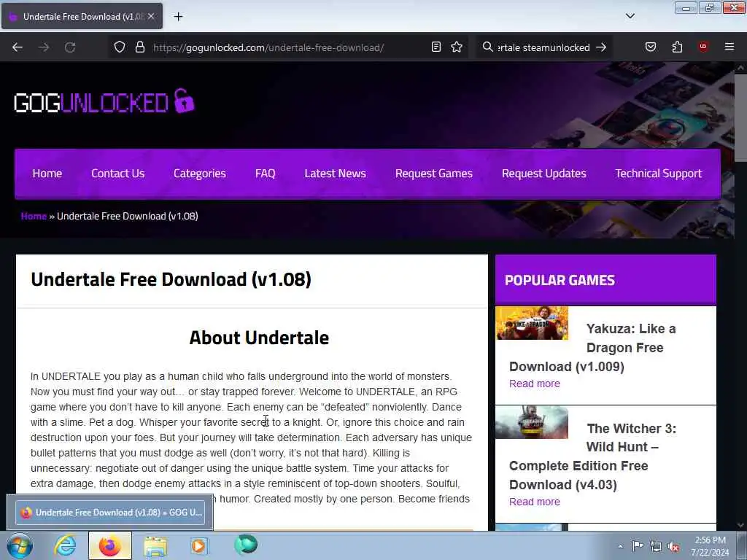This screenshot has height=560, width=747.
Task: Click the scrollbar down arrow
Action: pos(740,525)
